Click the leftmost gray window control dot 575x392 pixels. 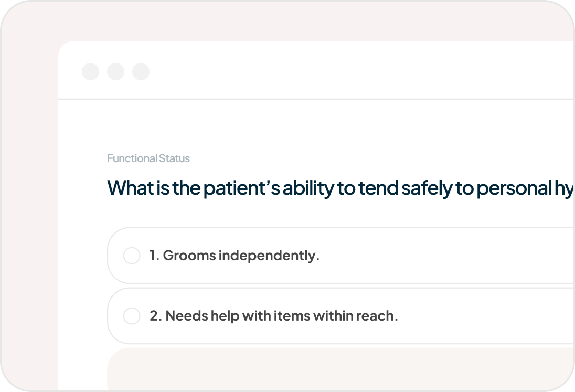coord(91,71)
